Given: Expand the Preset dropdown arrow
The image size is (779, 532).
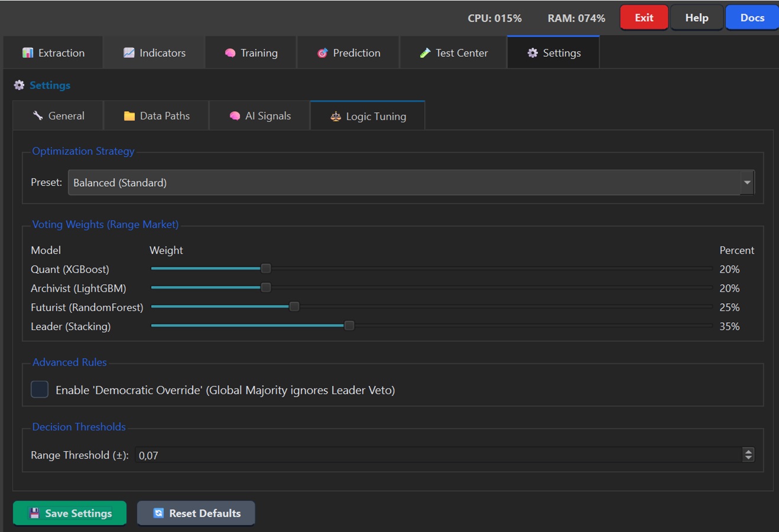Looking at the screenshot, I should pos(747,183).
